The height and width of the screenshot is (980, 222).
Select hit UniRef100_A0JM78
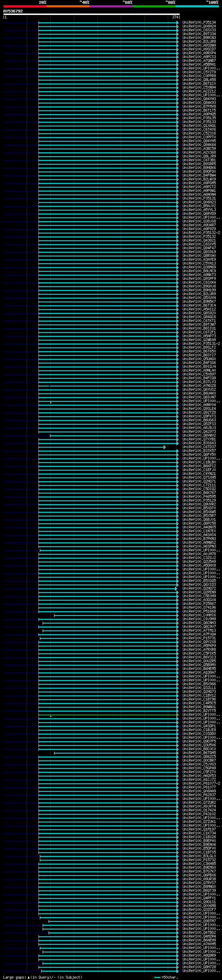click(199, 554)
